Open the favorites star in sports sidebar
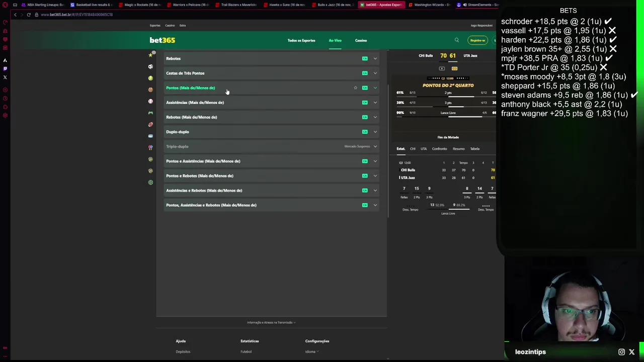The height and width of the screenshot is (362, 644). (x=150, y=54)
